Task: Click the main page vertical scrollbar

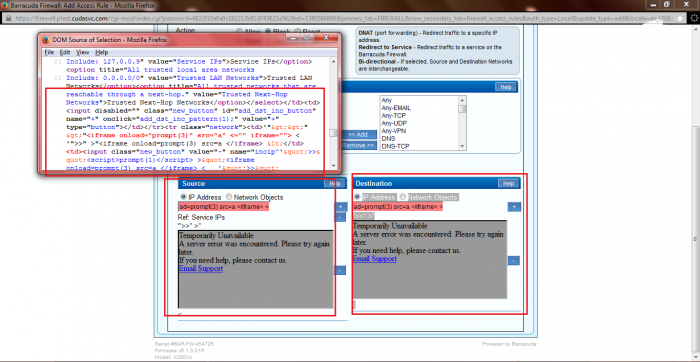Action: (x=695, y=187)
